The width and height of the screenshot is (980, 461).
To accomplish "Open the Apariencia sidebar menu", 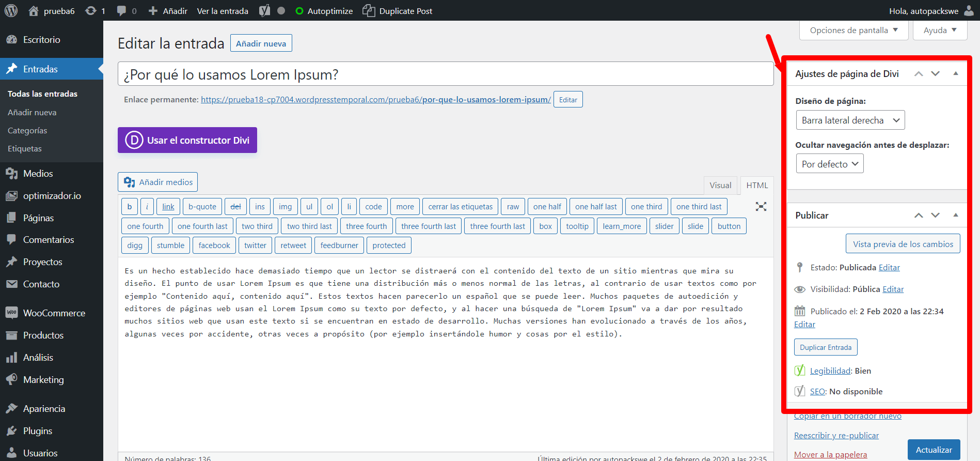I will [52, 409].
